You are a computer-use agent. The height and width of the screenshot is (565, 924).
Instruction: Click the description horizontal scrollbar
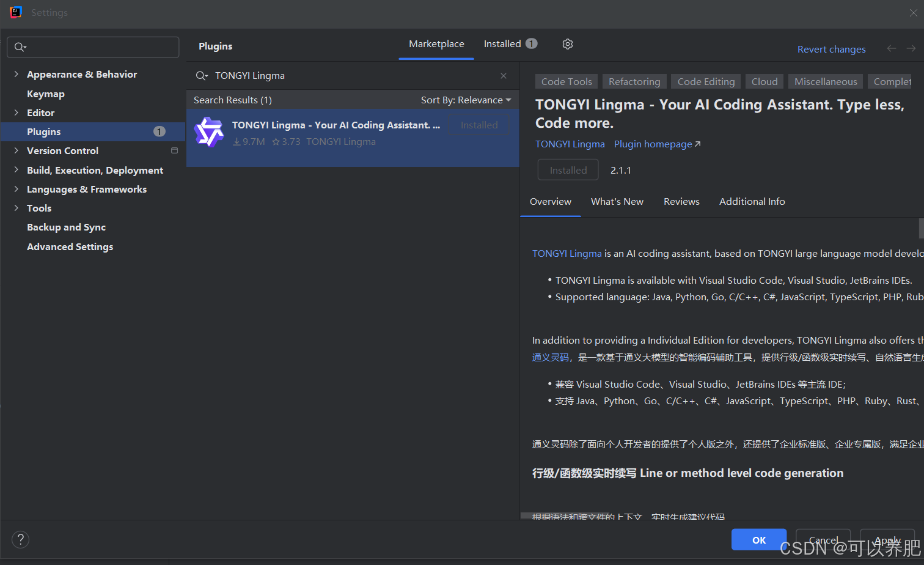[x=566, y=515]
